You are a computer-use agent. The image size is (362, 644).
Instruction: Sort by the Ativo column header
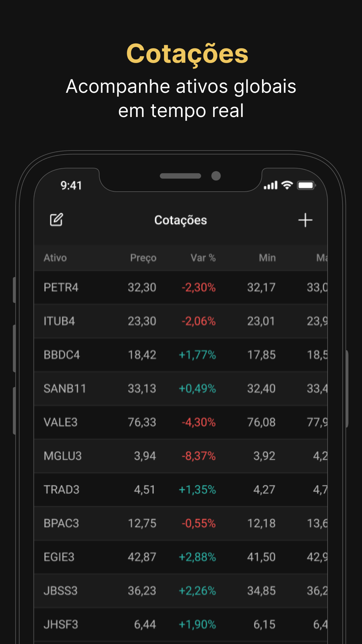55,258
